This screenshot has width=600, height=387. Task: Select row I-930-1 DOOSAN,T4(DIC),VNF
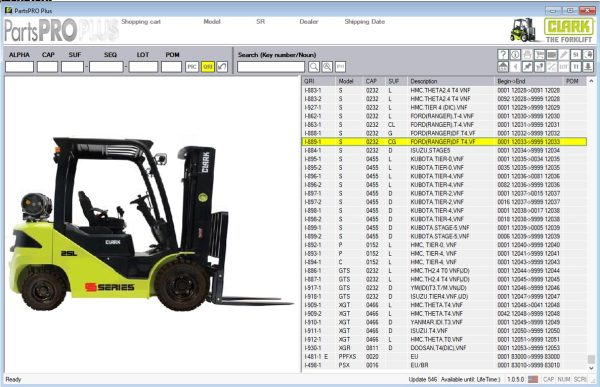click(444, 348)
